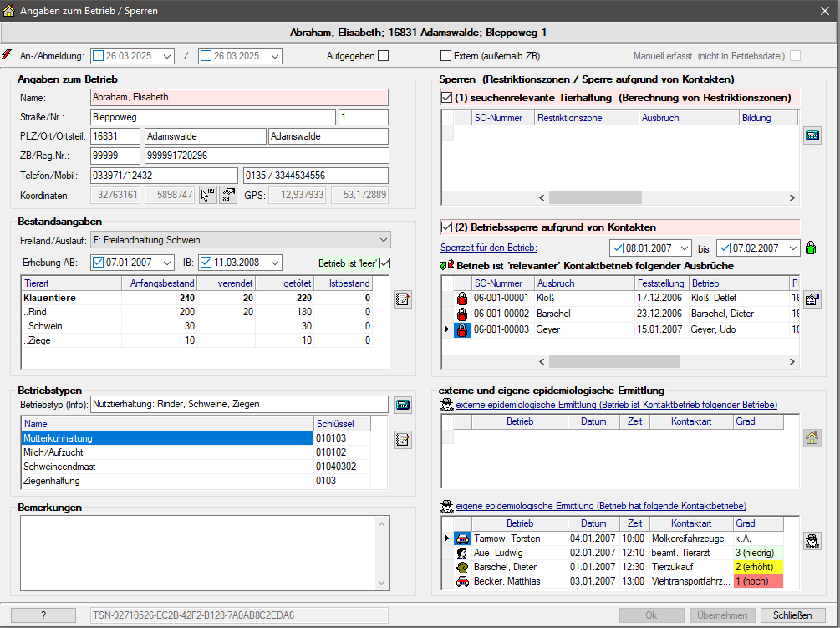
Task: Click the Schließen button
Action: [792, 615]
